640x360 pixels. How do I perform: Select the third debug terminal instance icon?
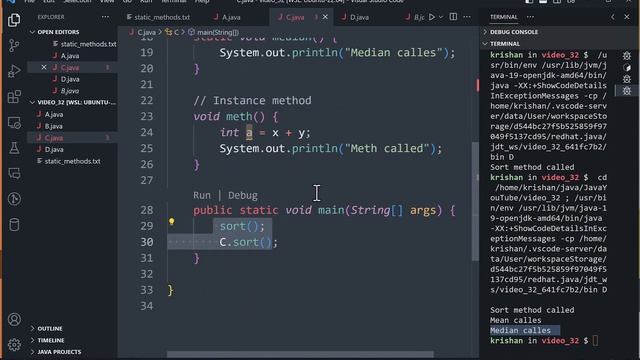coord(627,79)
